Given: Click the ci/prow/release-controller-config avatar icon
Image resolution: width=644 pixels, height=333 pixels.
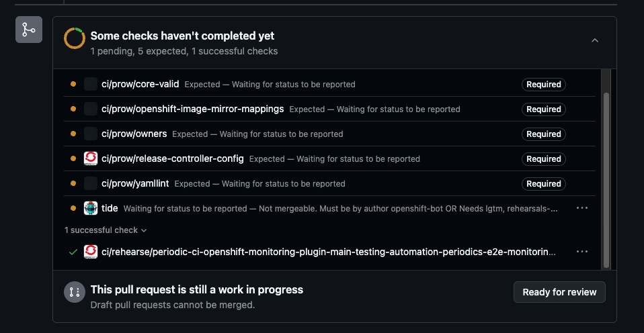Looking at the screenshot, I should pos(91,159).
